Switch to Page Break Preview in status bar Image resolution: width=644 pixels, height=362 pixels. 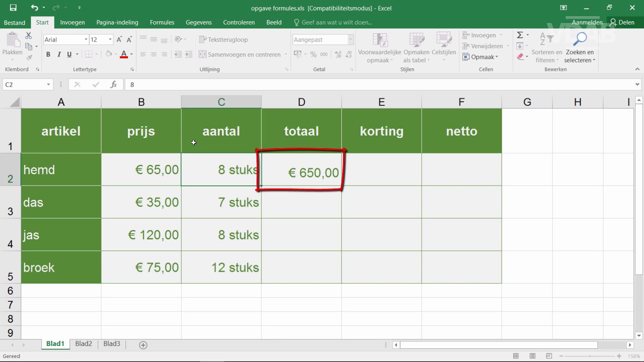[549, 356]
